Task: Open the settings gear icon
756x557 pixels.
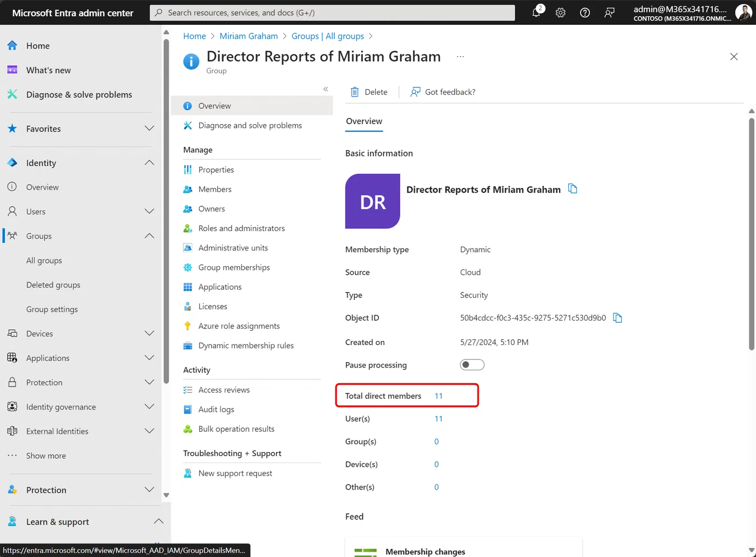Action: (561, 12)
